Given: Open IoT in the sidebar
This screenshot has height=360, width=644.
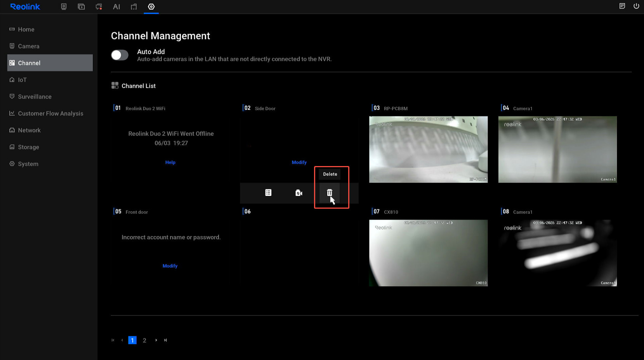Looking at the screenshot, I should [50, 80].
